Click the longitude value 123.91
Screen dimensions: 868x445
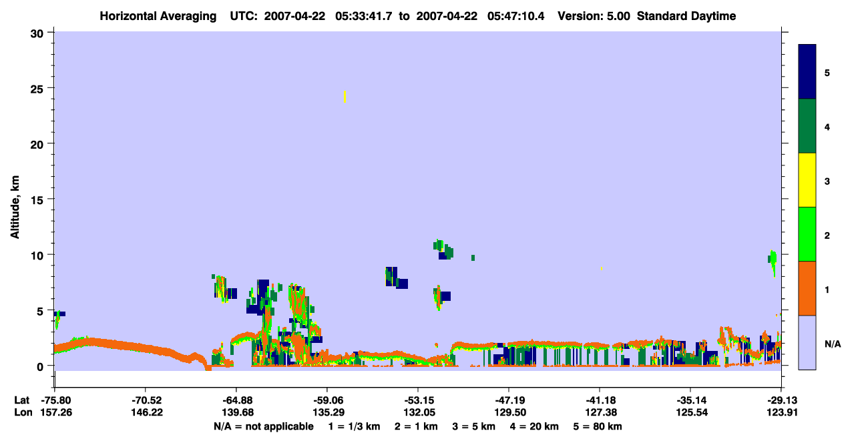pyautogui.click(x=781, y=413)
